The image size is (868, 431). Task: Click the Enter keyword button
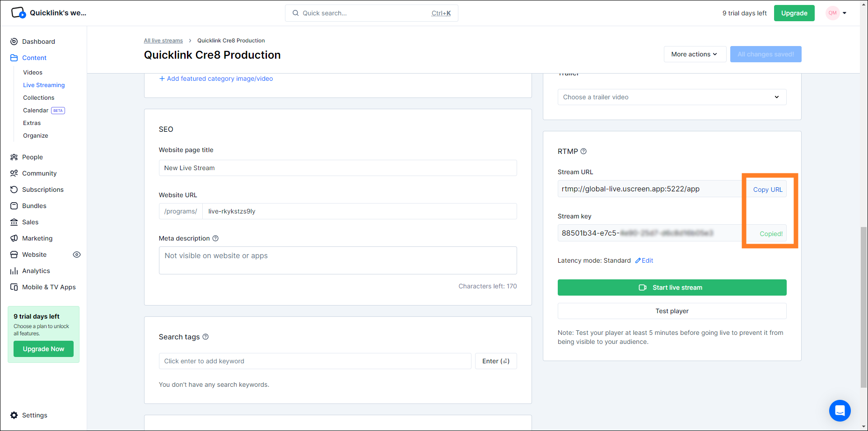(496, 361)
